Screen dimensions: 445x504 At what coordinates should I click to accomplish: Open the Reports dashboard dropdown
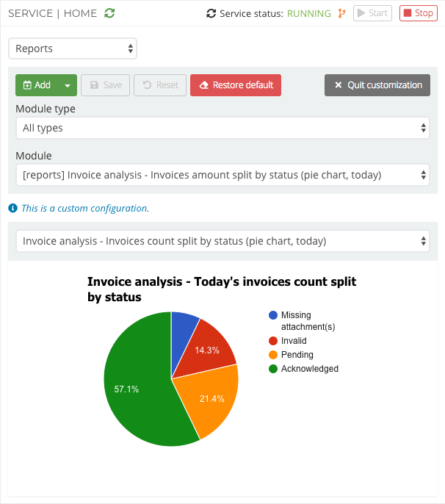click(73, 49)
